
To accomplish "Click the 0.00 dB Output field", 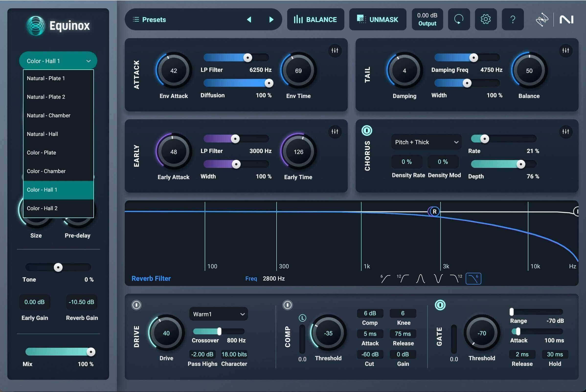I will pyautogui.click(x=427, y=20).
